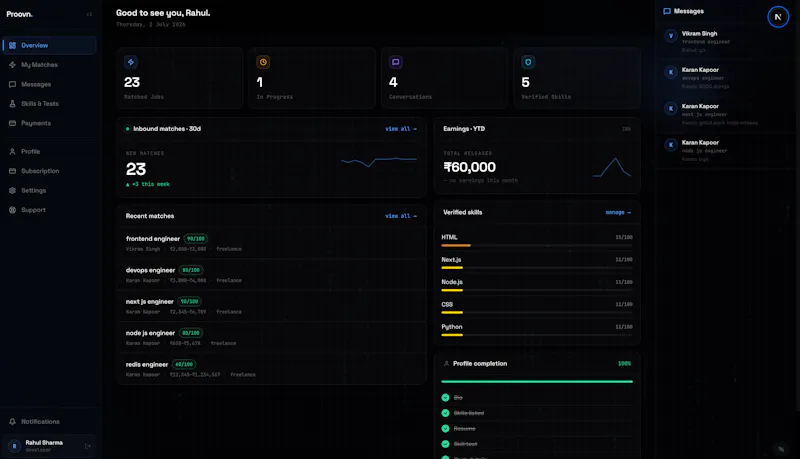Click the Profile person icon in sidebar

pyautogui.click(x=12, y=151)
